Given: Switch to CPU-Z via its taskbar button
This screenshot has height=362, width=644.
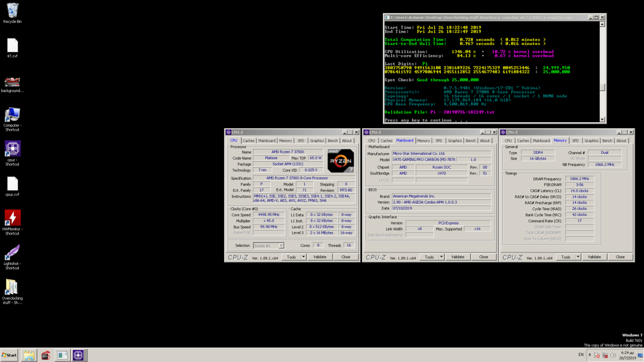Looking at the screenshot, I should [78, 355].
